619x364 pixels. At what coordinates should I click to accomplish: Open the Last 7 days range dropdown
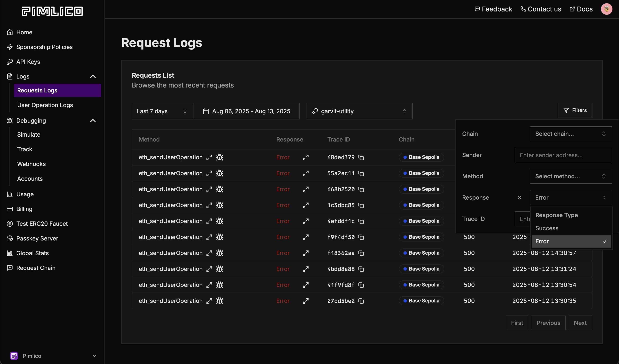click(x=162, y=111)
